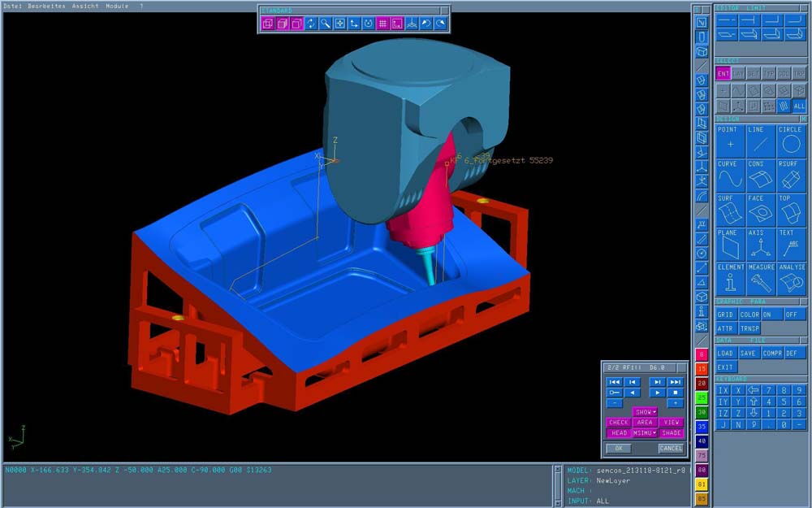Screen dimensions: 812x508
Task: Toggle the ENT selection filter
Action: [x=723, y=74]
